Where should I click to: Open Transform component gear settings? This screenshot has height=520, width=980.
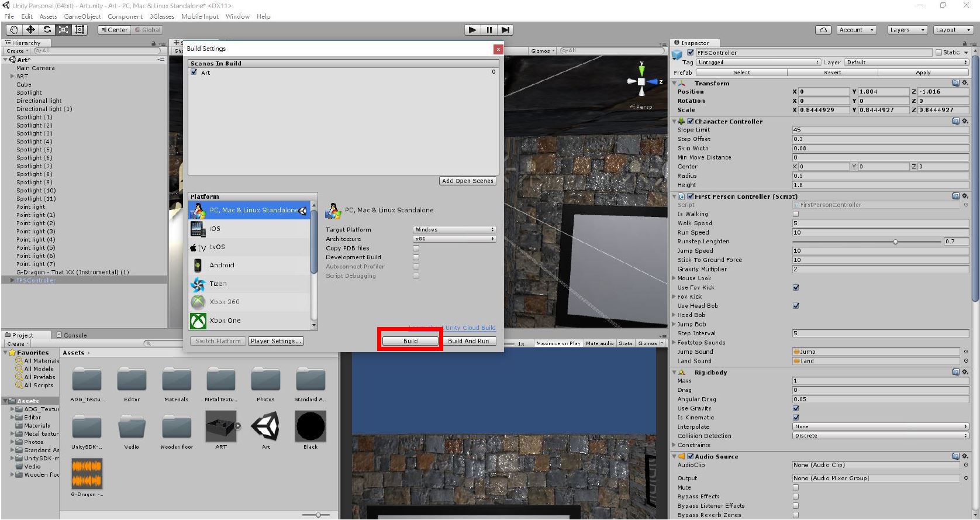(x=965, y=83)
